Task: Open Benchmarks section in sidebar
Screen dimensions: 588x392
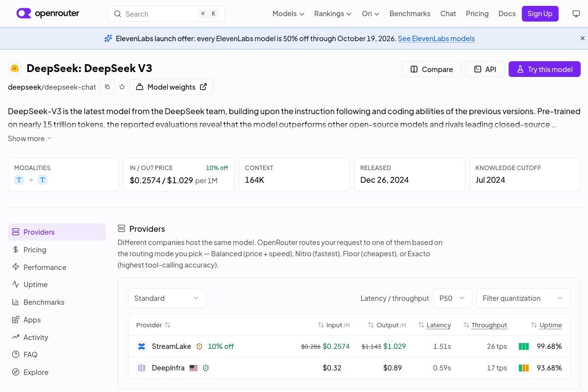Action: point(57,302)
